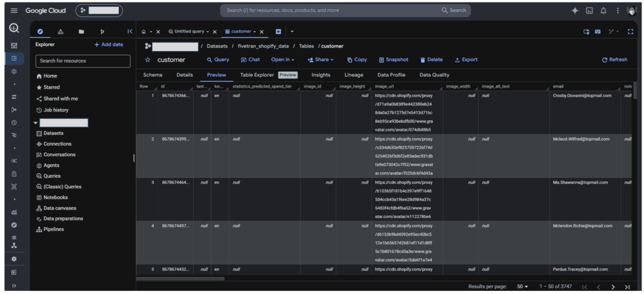Image resolution: width=644 pixels, height=294 pixels.
Task: Open the customer tab dropdown arrow
Action: pyautogui.click(x=255, y=31)
